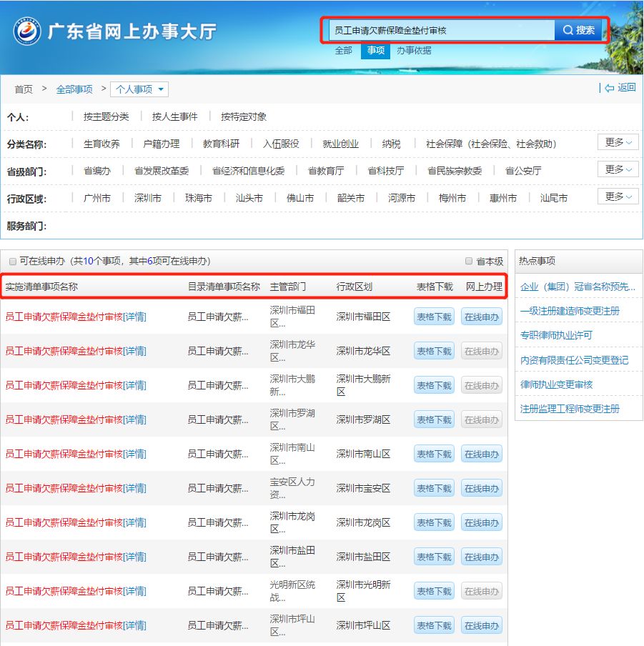Click the 返回 back arrow icon
Image resolution: width=644 pixels, height=646 pixels.
coord(609,88)
